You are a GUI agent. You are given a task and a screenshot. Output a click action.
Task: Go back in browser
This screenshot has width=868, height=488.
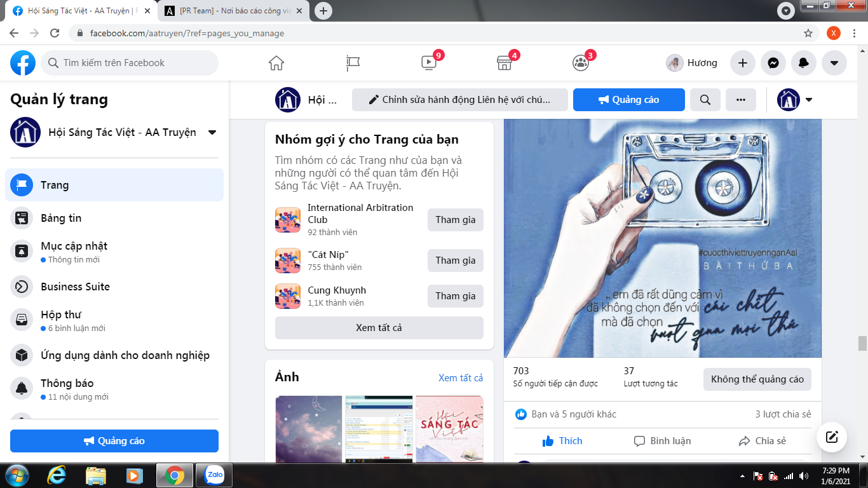[x=14, y=33]
